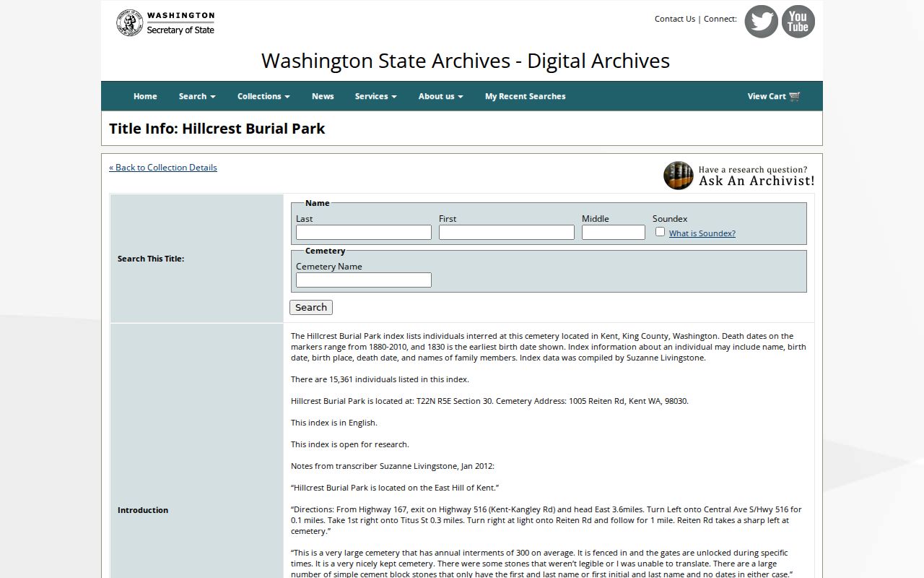The width and height of the screenshot is (924, 578).
Task: Open the Ask An Archivist banner
Action: (738, 176)
